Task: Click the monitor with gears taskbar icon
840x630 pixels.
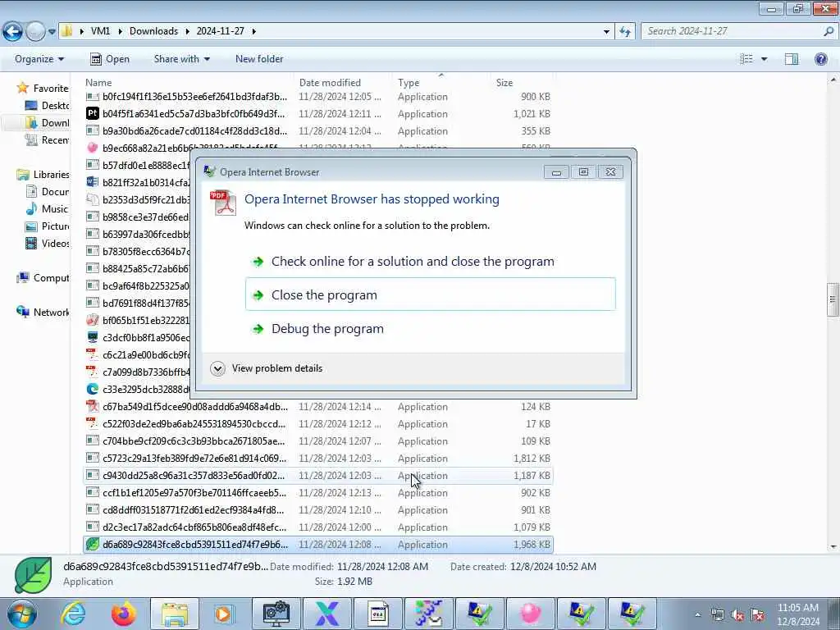Action: (276, 614)
